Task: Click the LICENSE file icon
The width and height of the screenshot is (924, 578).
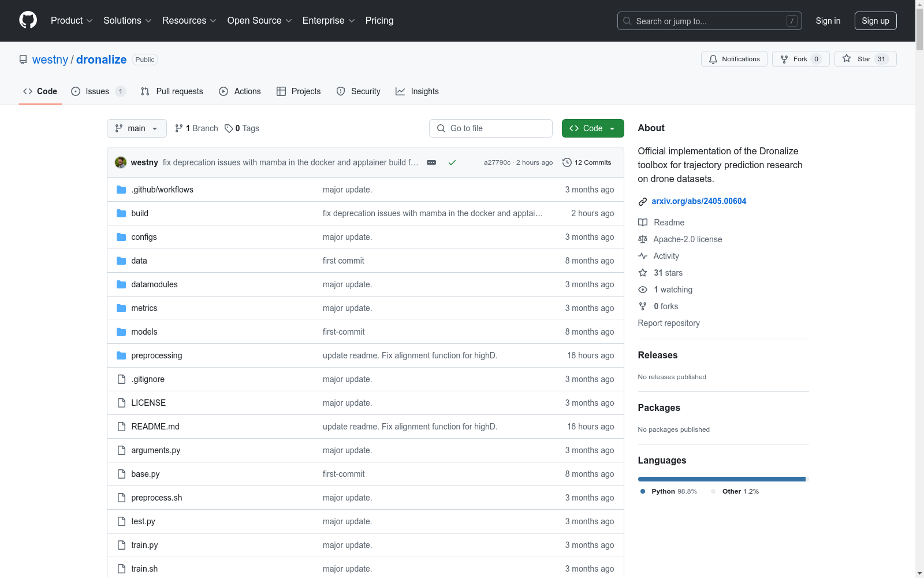Action: tap(121, 403)
